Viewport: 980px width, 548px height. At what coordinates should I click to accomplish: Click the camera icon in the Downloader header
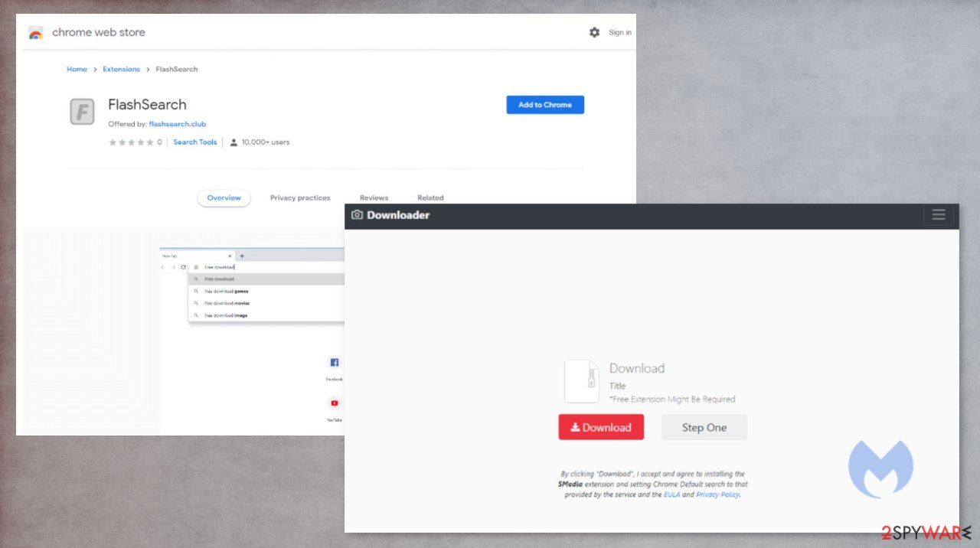tap(357, 215)
